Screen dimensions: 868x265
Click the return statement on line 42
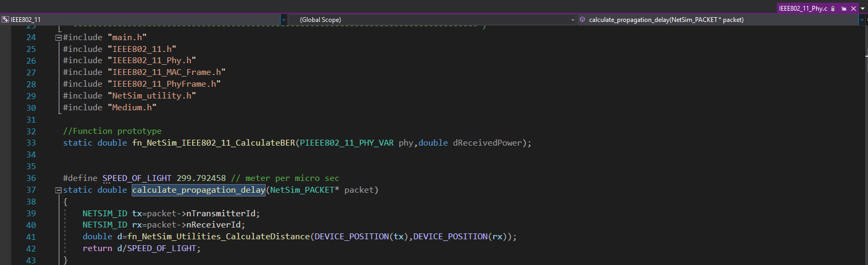coord(141,248)
